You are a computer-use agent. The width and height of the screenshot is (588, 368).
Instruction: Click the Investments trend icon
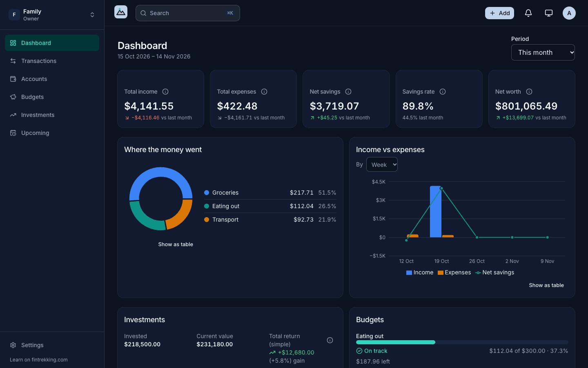[x=13, y=115]
